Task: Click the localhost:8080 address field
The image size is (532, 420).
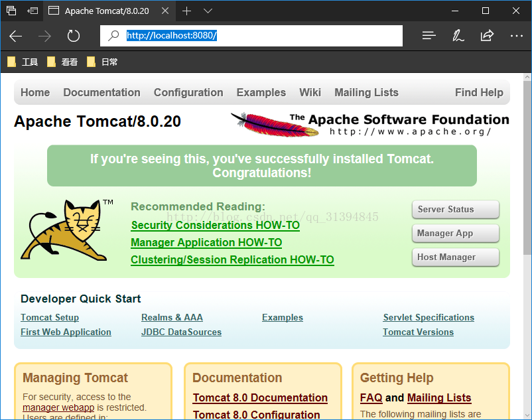Action: pyautogui.click(x=251, y=36)
